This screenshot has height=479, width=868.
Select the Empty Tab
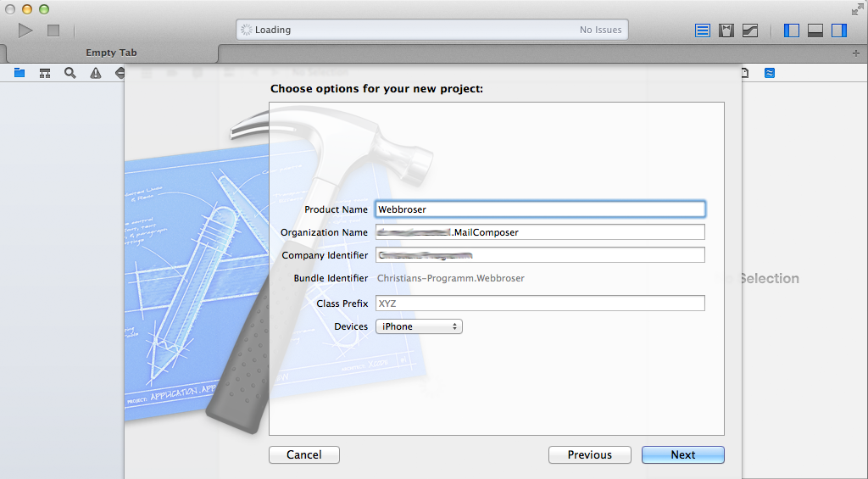tap(111, 53)
